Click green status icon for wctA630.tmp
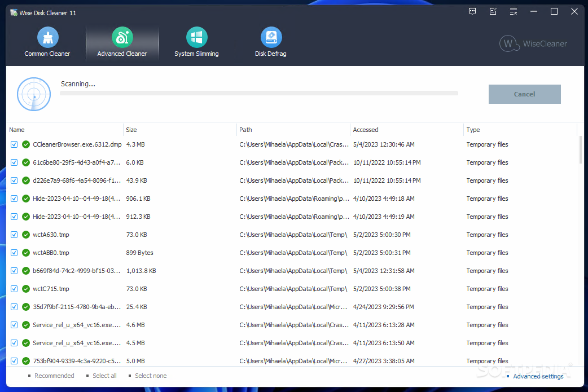 [26, 235]
